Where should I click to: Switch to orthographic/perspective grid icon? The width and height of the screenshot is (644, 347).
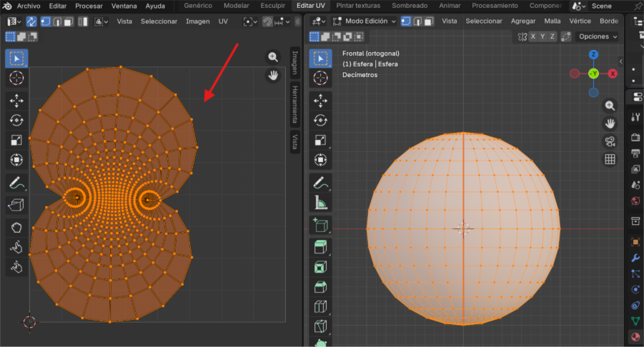610,159
